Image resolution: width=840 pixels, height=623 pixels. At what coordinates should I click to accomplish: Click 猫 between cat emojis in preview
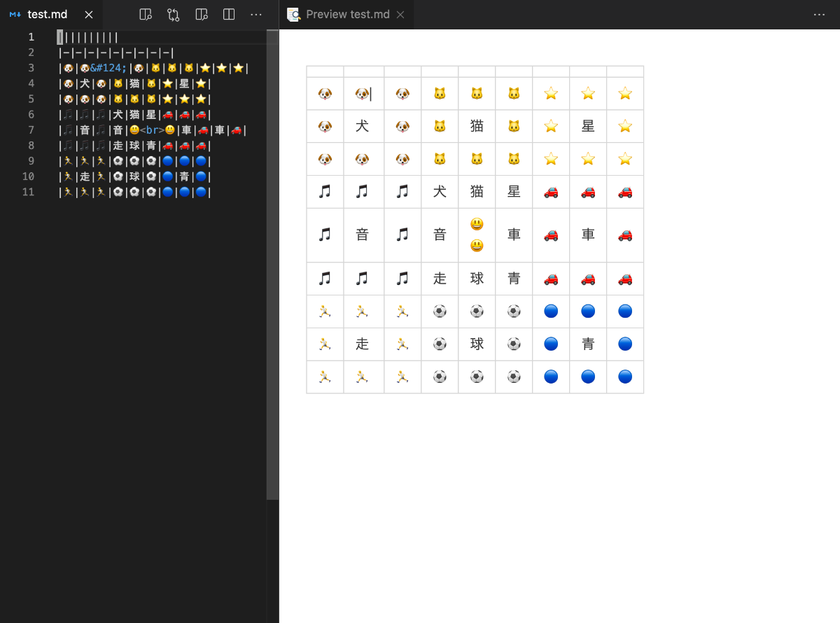(x=477, y=126)
